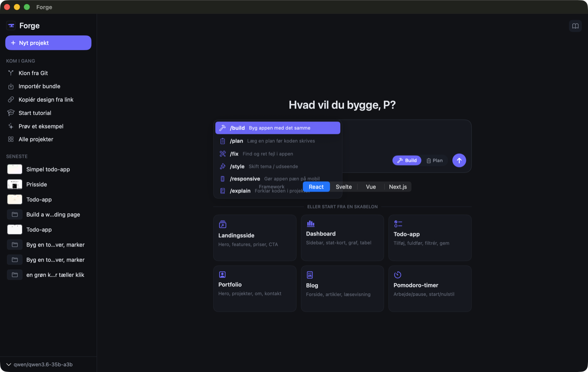Choose the /style command
The width and height of the screenshot is (588, 372).
pyautogui.click(x=278, y=166)
